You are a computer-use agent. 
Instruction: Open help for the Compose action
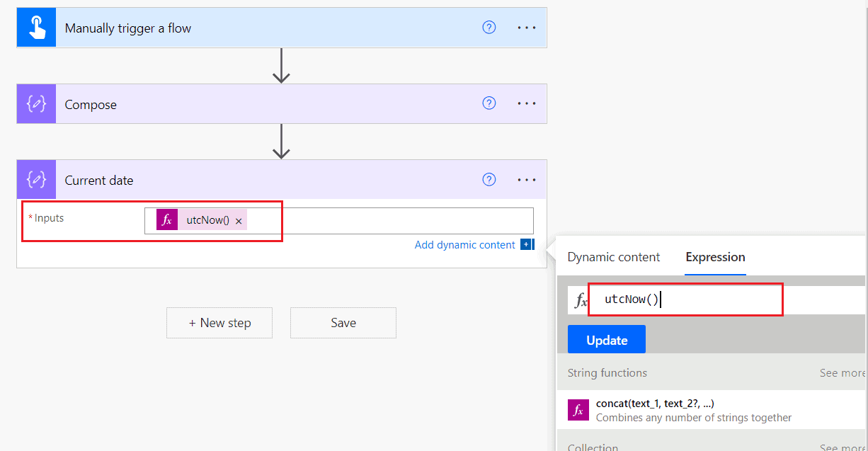pyautogui.click(x=489, y=103)
